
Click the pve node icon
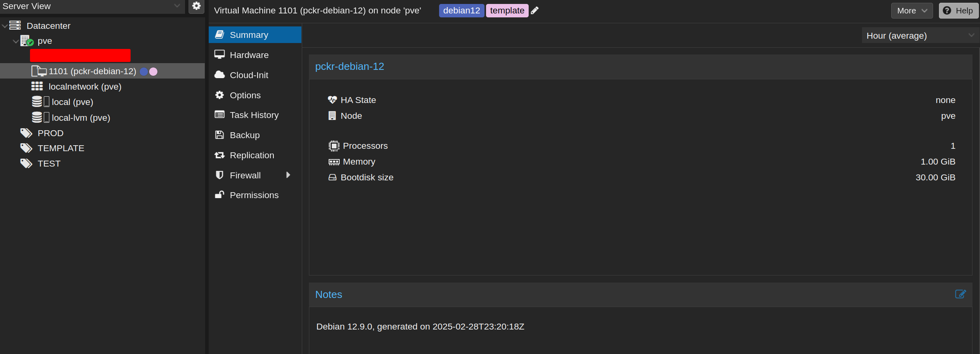[x=27, y=41]
